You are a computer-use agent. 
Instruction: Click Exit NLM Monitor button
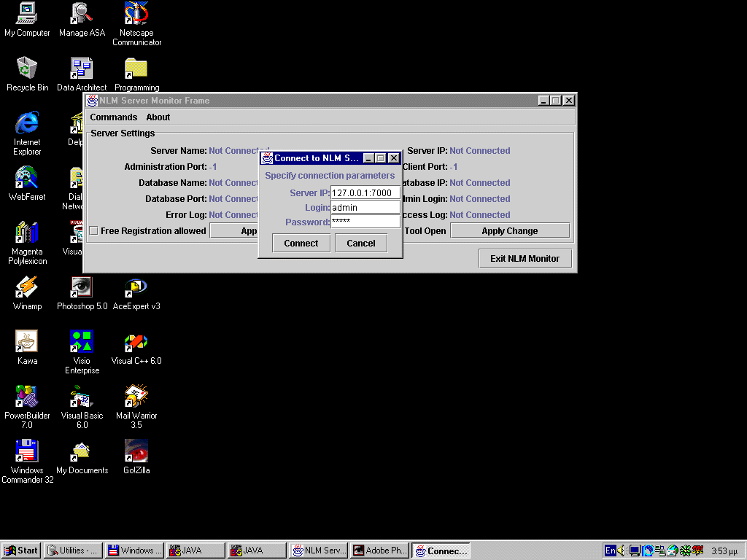[x=525, y=259]
